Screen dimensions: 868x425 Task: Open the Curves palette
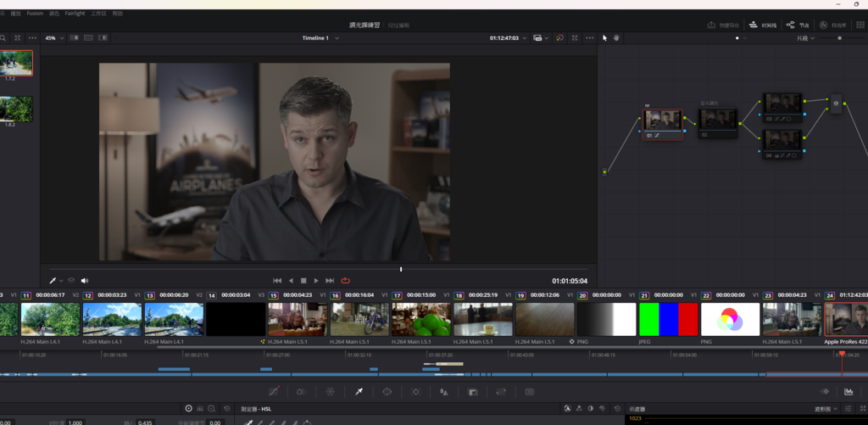point(274,392)
